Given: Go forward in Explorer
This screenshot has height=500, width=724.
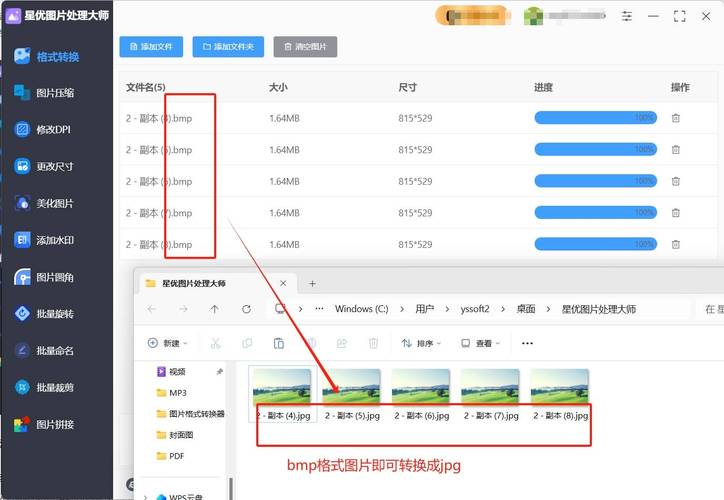Looking at the screenshot, I should click(183, 309).
